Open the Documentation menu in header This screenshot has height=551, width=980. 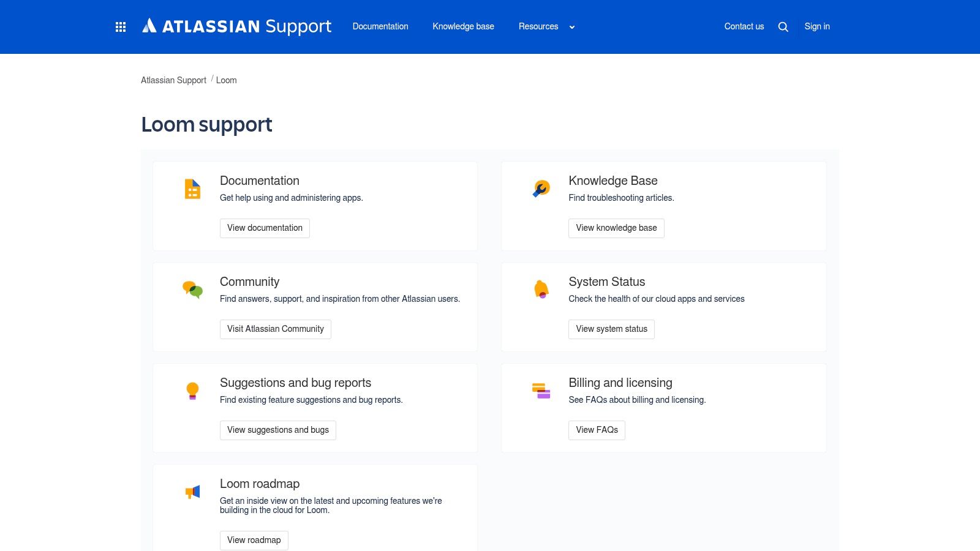pos(380,26)
